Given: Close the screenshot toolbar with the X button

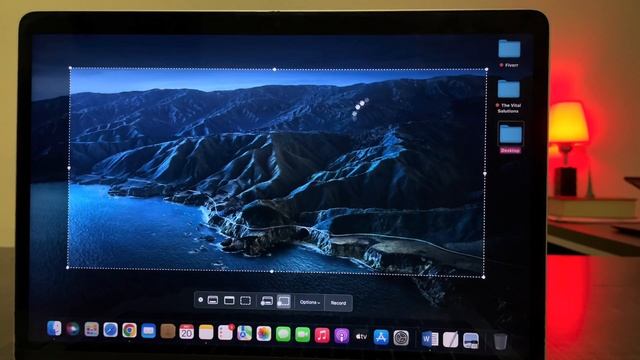Looking at the screenshot, I should coord(200,300).
